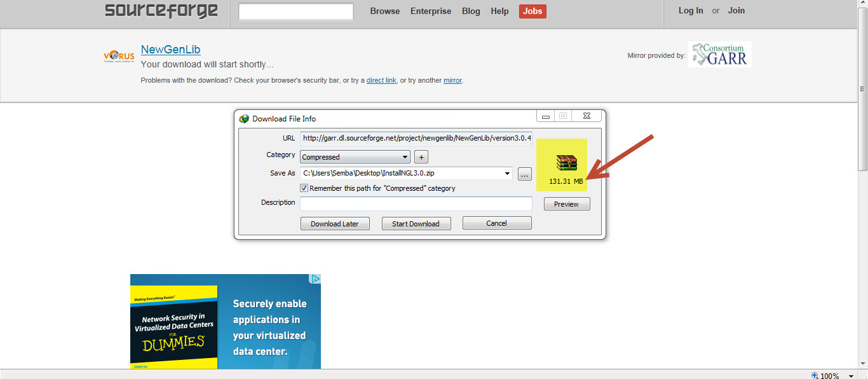This screenshot has width=868, height=379.
Task: Click the browse ellipsis button for save path
Action: [x=524, y=174]
